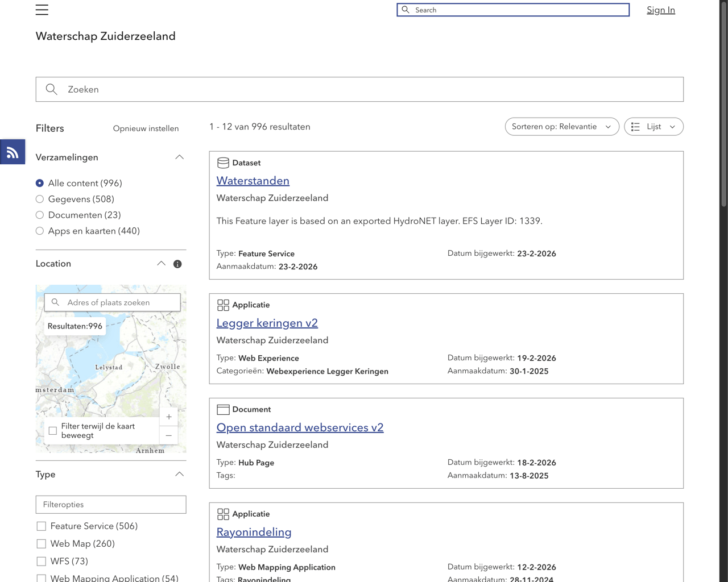Click the Location info icon
Image resolution: width=728 pixels, height=582 pixels.
[177, 264]
